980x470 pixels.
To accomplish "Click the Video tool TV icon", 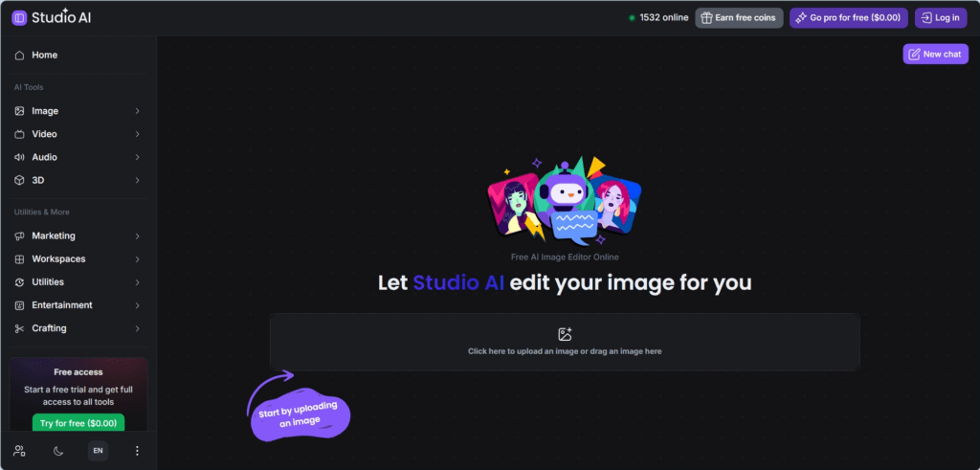I will click(19, 134).
